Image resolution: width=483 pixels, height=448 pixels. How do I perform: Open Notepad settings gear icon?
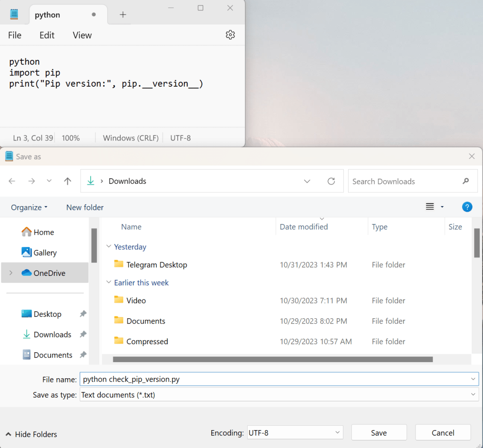pos(230,35)
